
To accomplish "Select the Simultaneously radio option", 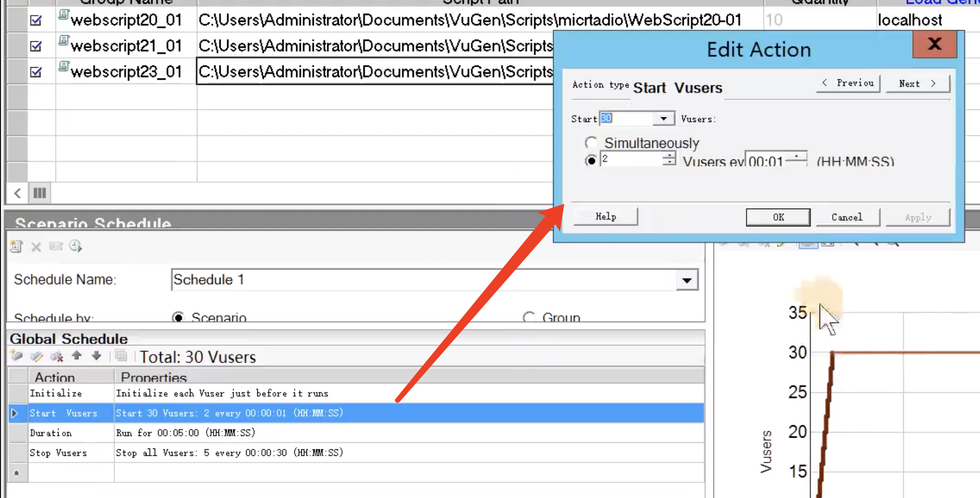I will tap(591, 142).
